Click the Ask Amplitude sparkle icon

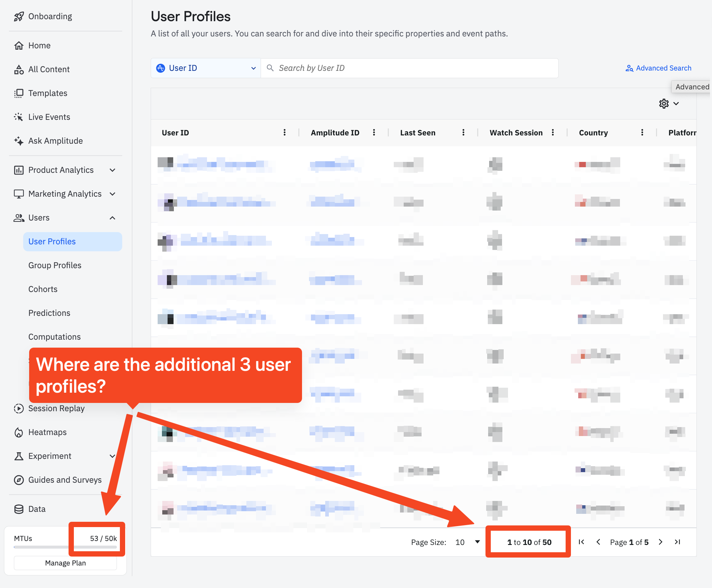[19, 141]
